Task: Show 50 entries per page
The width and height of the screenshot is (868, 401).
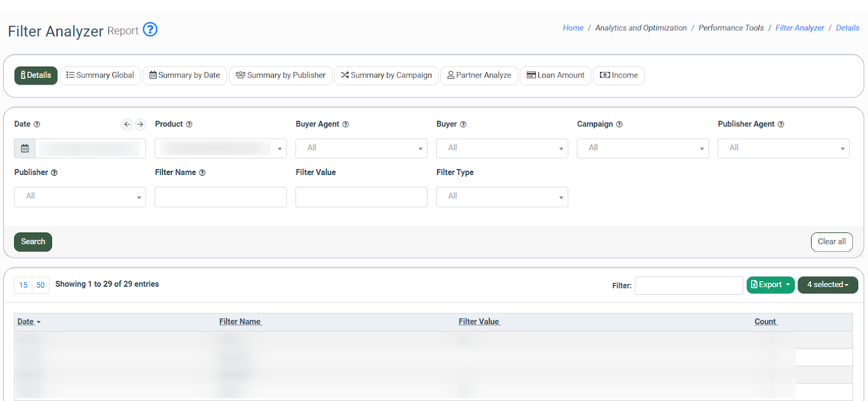Action: tap(41, 285)
